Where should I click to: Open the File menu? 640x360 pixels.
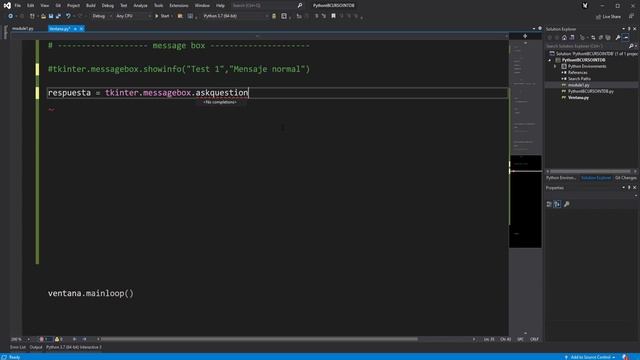coord(18,6)
